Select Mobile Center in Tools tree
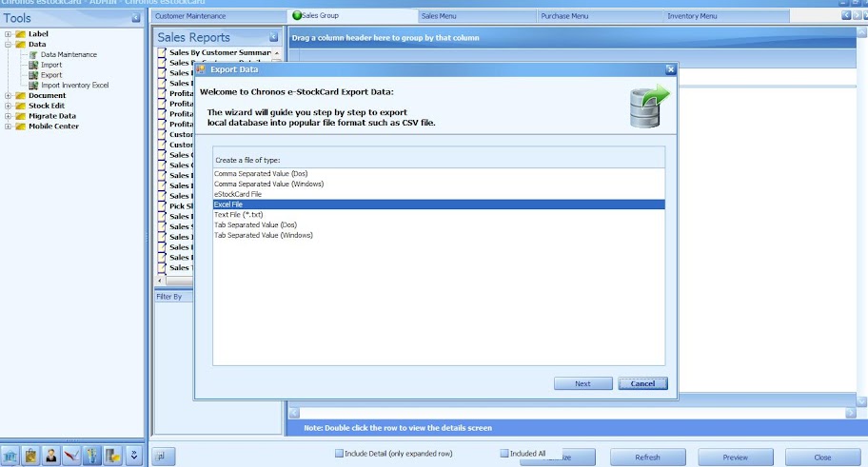This screenshot has height=467, width=868. coord(53,126)
